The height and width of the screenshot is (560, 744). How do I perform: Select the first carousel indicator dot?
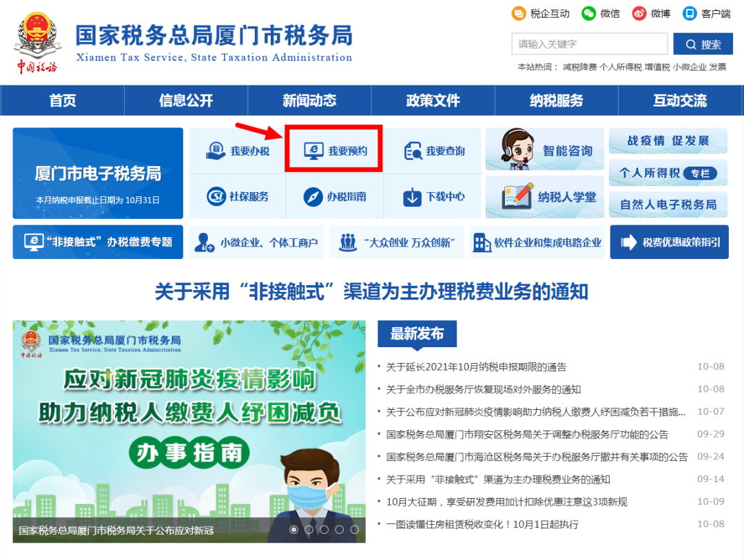(x=293, y=530)
